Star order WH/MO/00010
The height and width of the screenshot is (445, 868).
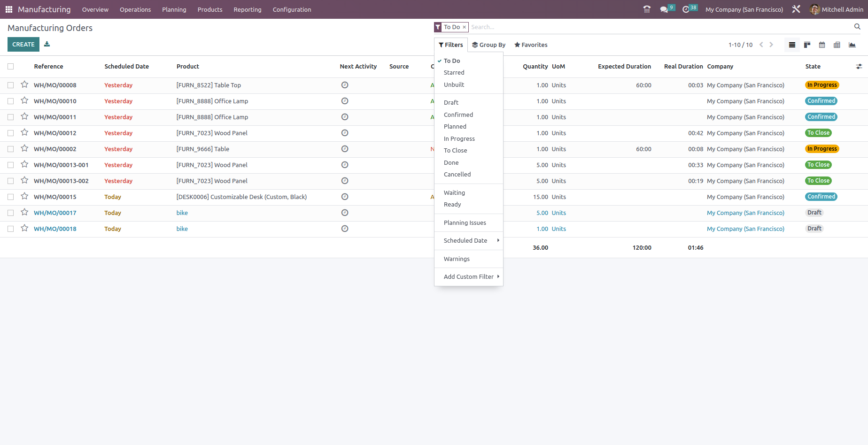[x=24, y=100]
